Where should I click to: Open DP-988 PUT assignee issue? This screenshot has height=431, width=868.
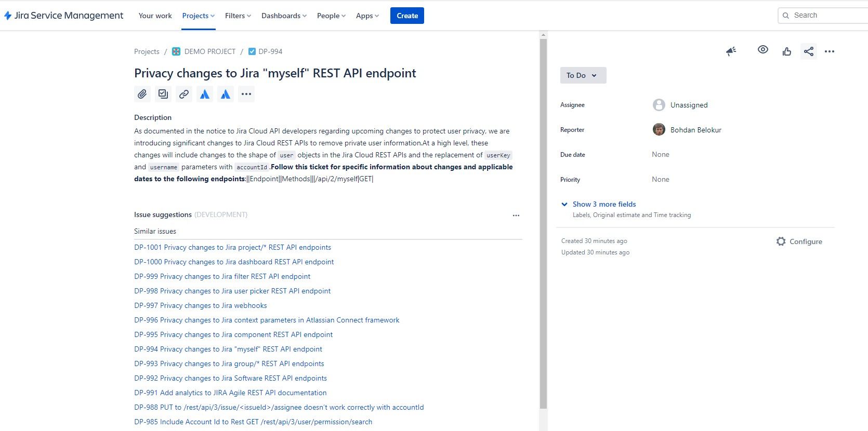[x=279, y=407]
